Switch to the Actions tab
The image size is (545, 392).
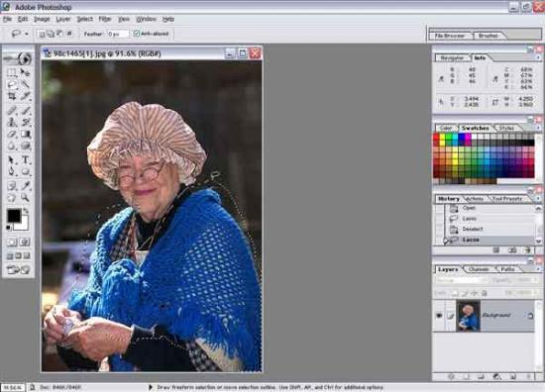tap(475, 199)
